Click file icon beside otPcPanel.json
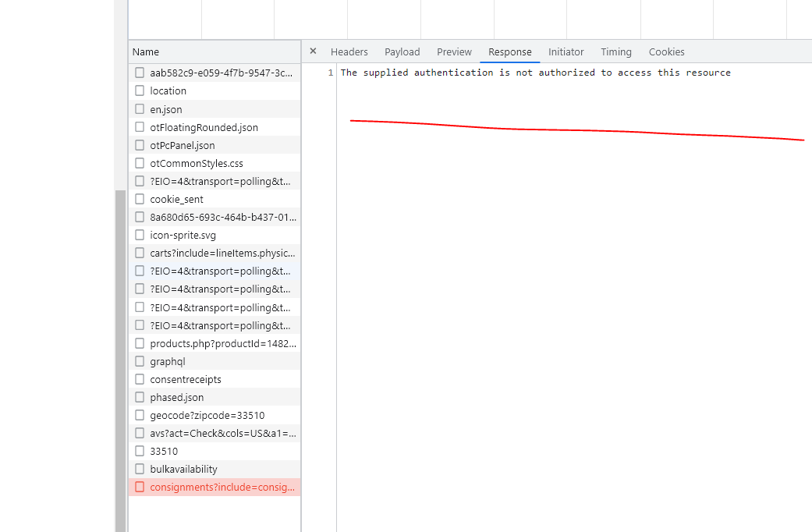The image size is (812, 532). (x=140, y=145)
